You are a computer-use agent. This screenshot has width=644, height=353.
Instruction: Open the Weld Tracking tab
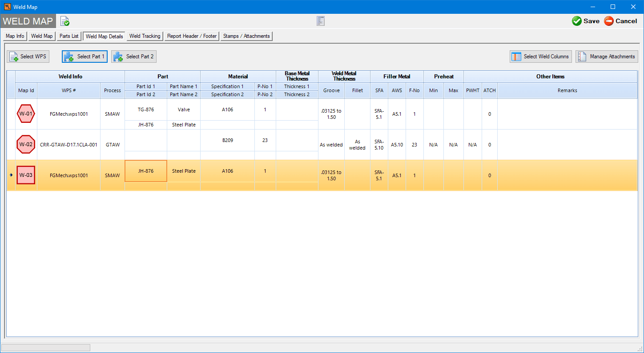pyautogui.click(x=145, y=36)
